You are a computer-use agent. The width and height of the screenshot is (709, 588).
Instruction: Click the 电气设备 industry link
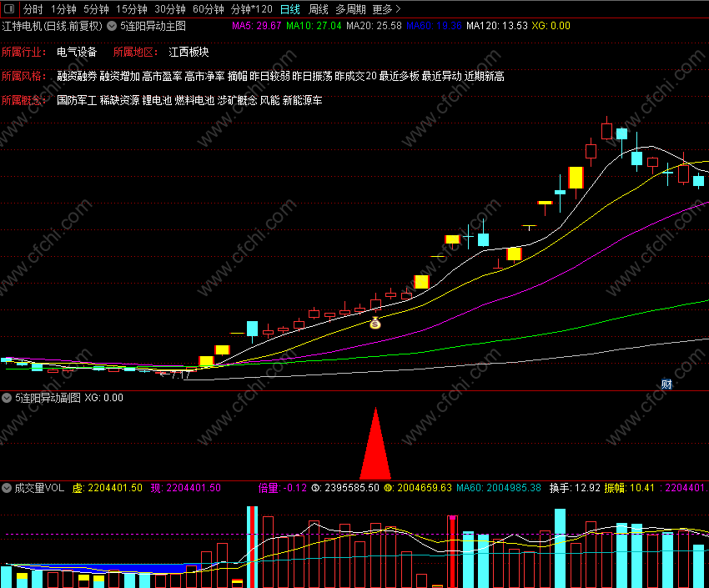[x=77, y=52]
